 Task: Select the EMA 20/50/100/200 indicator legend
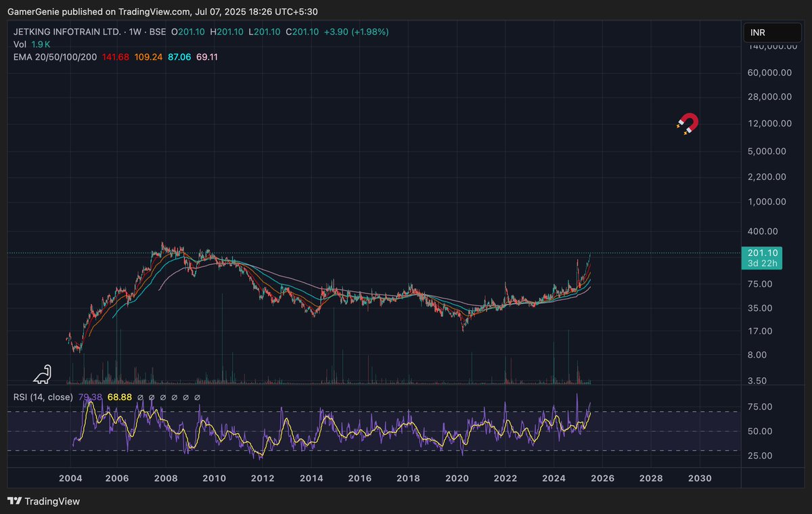(x=55, y=57)
